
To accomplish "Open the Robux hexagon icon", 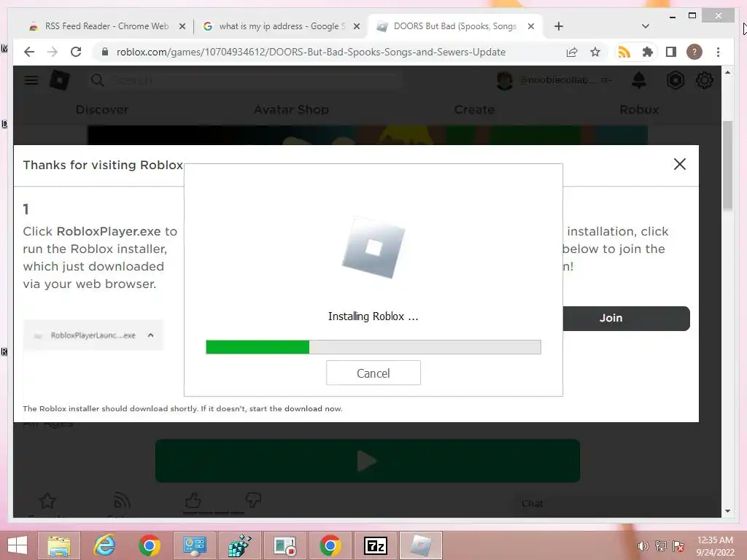I will point(675,80).
